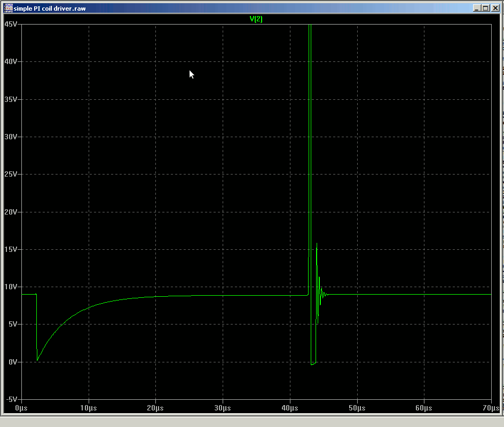Click the 40µs time axis label
Screen dimensions: 504x427
click(289, 408)
